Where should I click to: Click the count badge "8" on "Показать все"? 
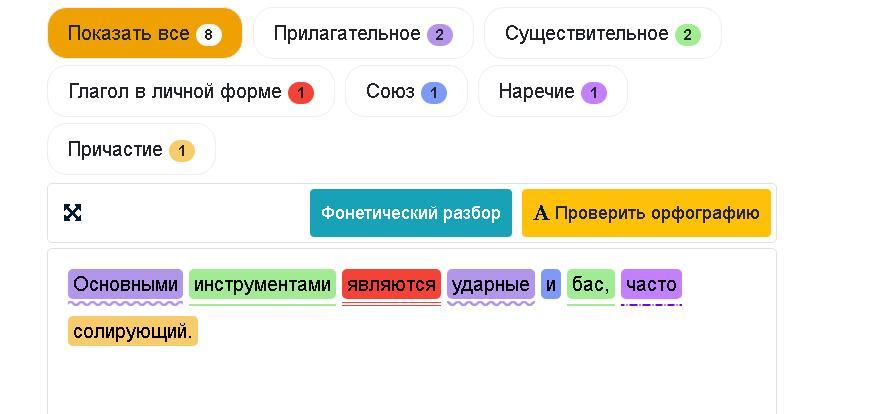coord(208,34)
